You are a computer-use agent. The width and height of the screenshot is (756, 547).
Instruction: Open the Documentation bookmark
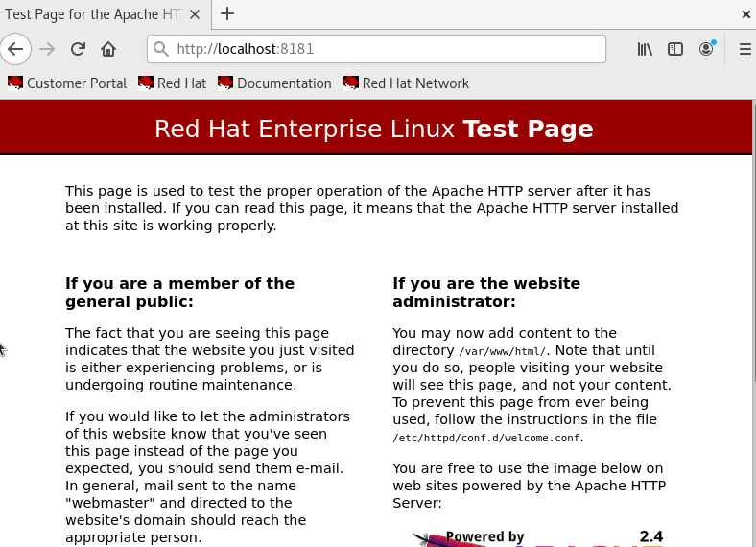pyautogui.click(x=274, y=83)
